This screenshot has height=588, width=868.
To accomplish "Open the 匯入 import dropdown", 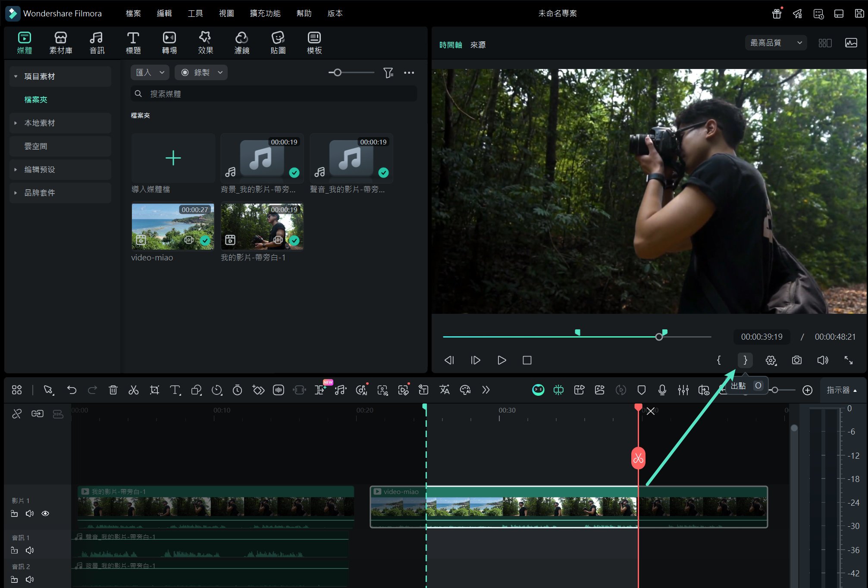I will (x=150, y=72).
